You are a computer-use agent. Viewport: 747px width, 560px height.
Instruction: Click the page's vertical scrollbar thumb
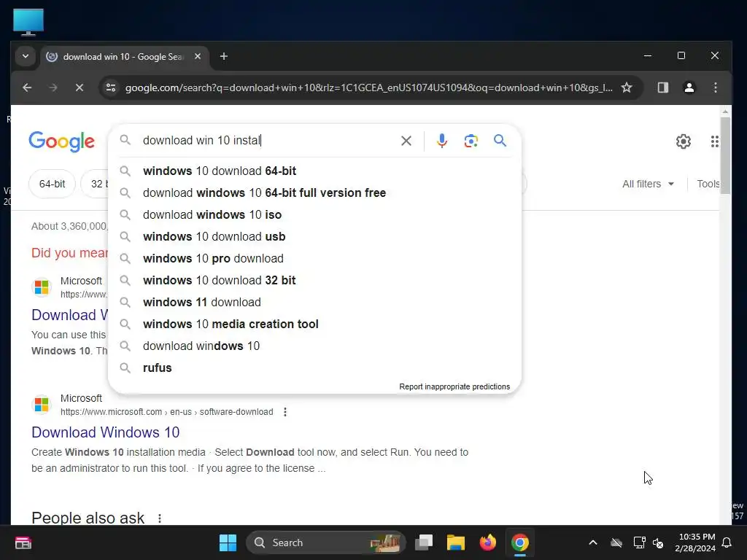725,155
